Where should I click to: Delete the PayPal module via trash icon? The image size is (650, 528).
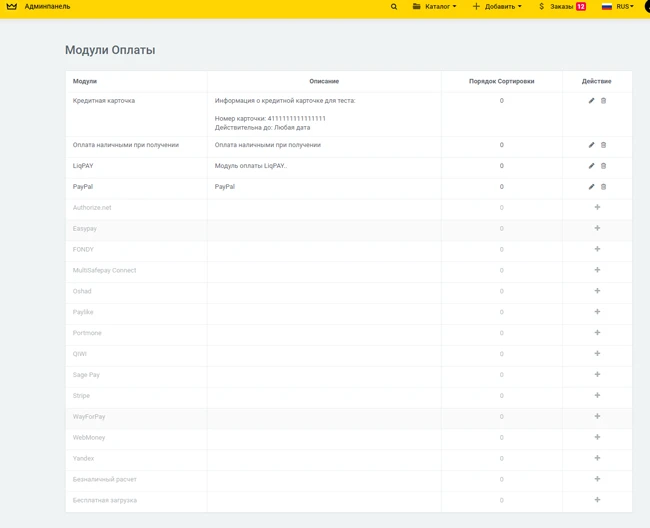[603, 187]
